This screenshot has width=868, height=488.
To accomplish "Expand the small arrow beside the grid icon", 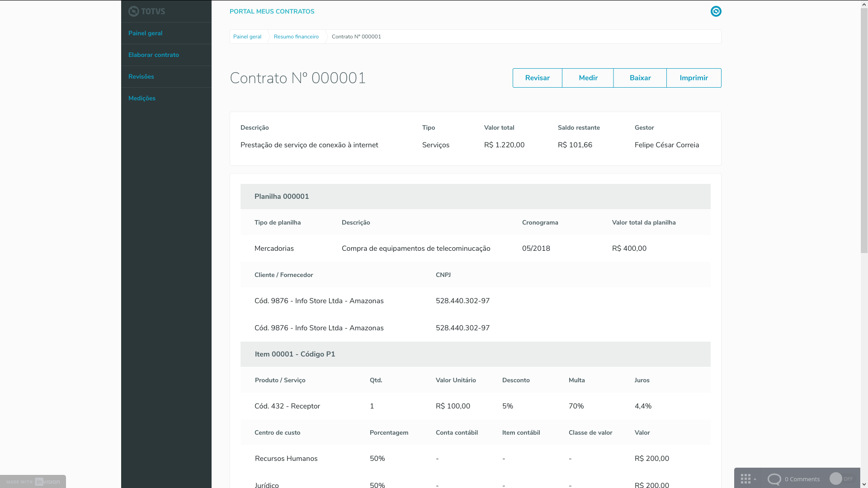I will (755, 479).
